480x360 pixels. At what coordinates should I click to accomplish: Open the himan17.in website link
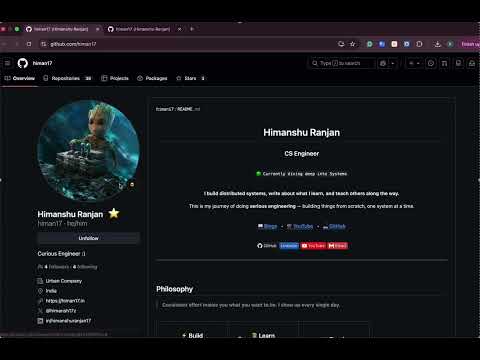[65, 301]
